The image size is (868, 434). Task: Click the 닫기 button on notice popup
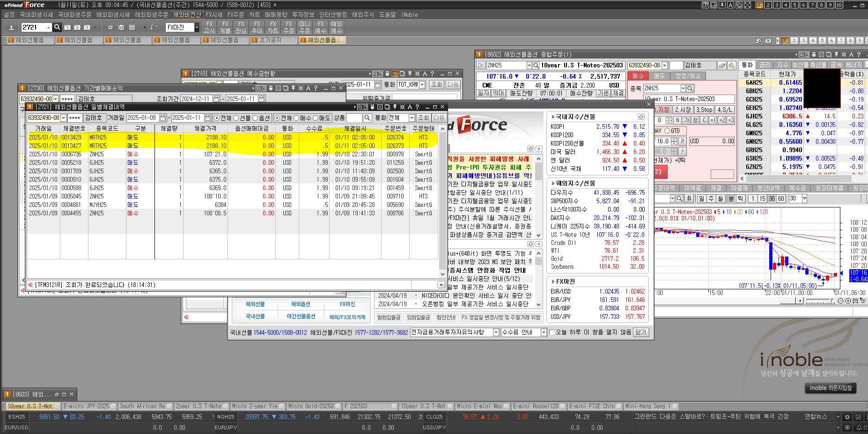[x=640, y=332]
